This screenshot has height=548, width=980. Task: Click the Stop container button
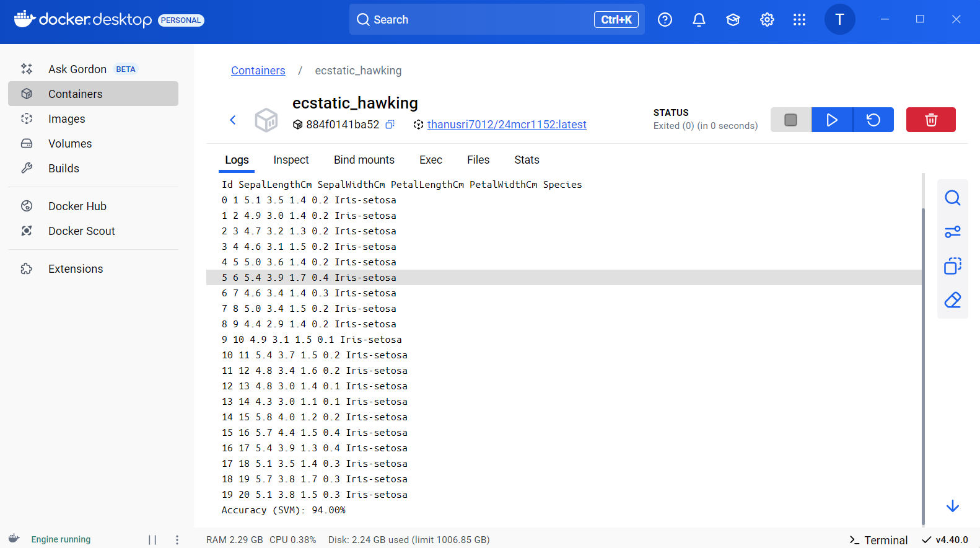point(790,120)
